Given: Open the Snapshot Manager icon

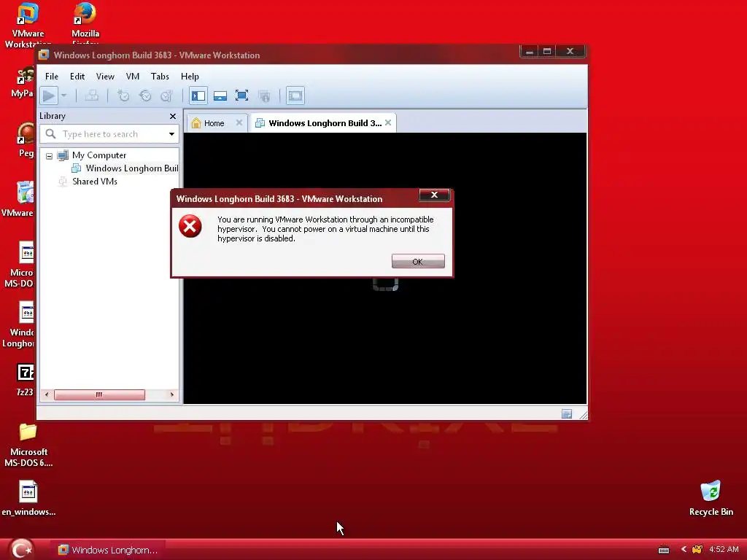Looking at the screenshot, I should click(x=166, y=96).
